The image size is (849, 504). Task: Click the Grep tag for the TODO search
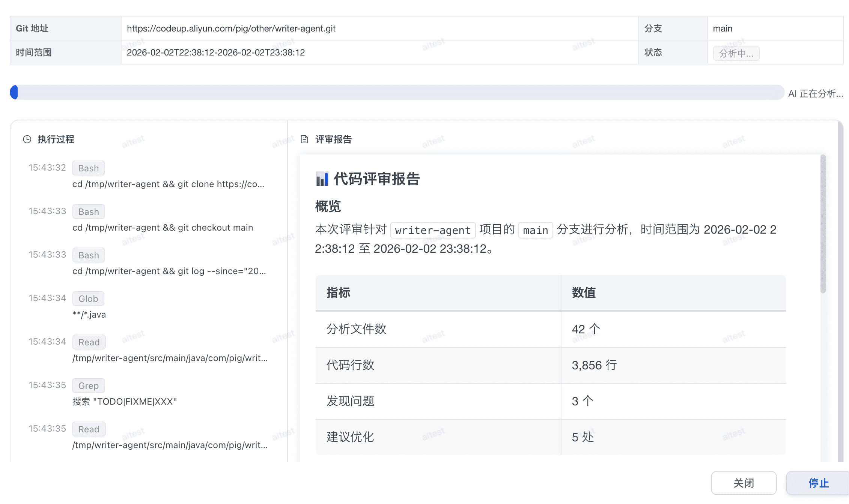pos(89,386)
